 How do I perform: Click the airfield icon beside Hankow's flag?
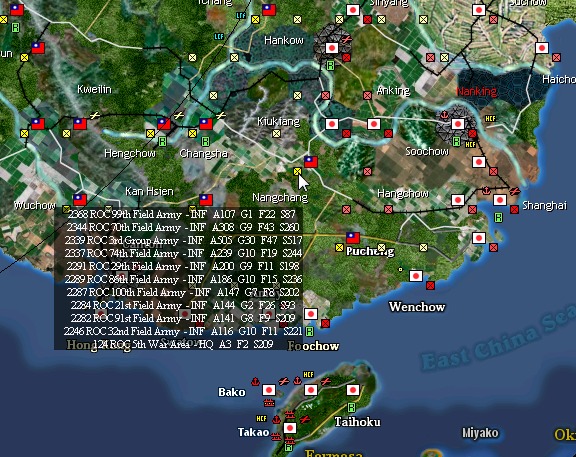[346, 39]
